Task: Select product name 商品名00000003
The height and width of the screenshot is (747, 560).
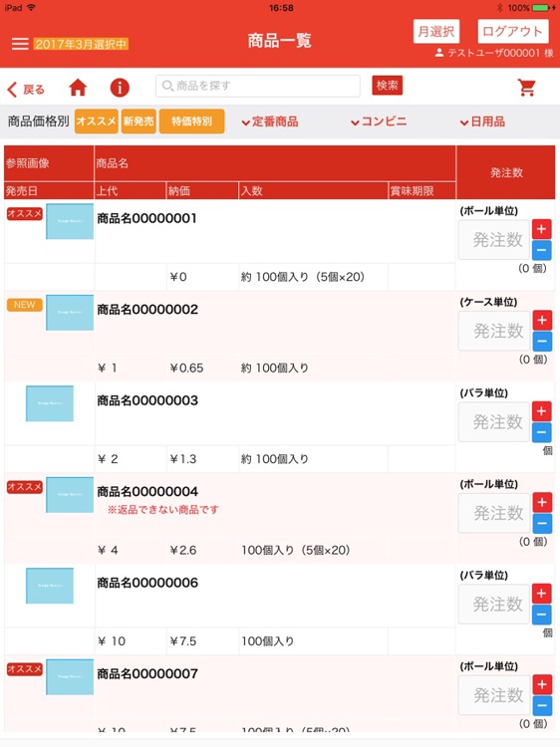Action: [147, 400]
